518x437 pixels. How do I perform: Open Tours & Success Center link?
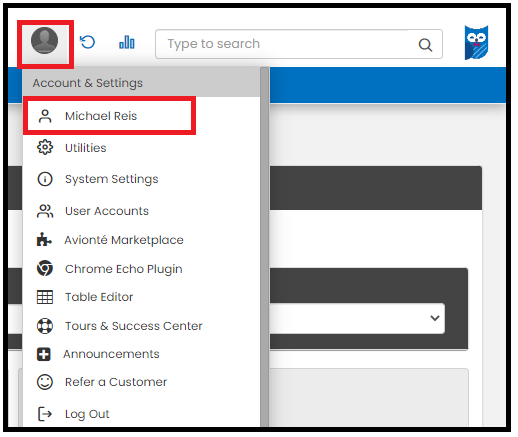[x=134, y=327]
